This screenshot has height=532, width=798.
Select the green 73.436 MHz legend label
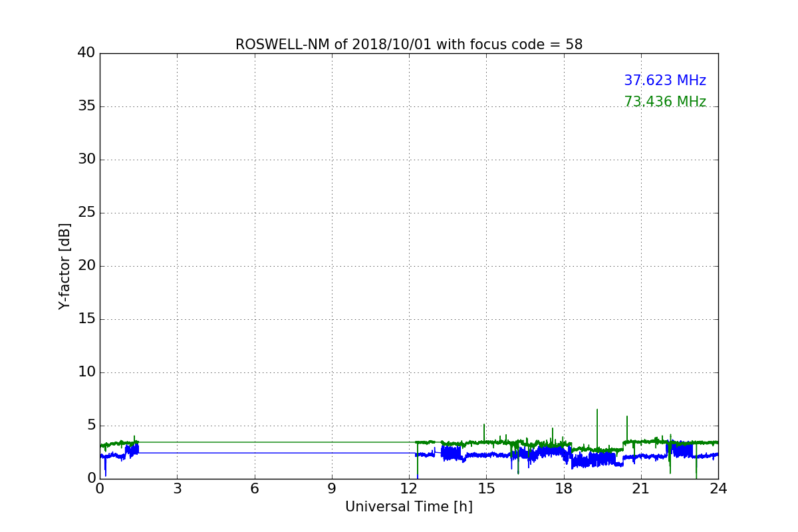click(x=665, y=102)
